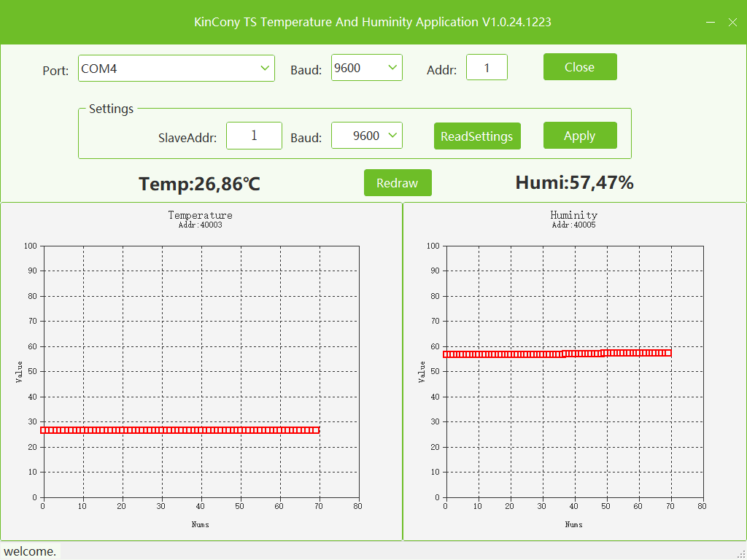Screen dimensions: 747x560
Task: Click the ReadSettings button
Action: (477, 136)
